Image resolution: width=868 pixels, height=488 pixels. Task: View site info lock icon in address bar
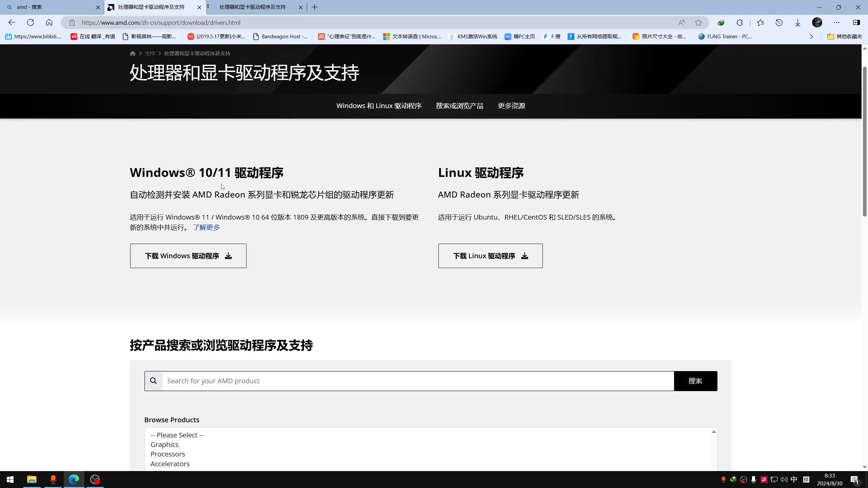[x=72, y=23]
